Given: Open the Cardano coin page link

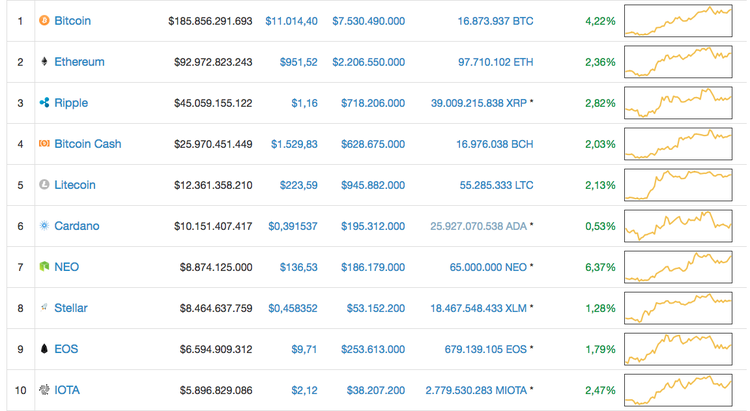Looking at the screenshot, I should [77, 226].
